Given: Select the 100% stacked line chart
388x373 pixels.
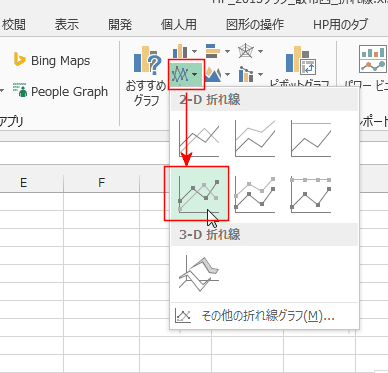Looking at the screenshot, I should coord(311,139).
